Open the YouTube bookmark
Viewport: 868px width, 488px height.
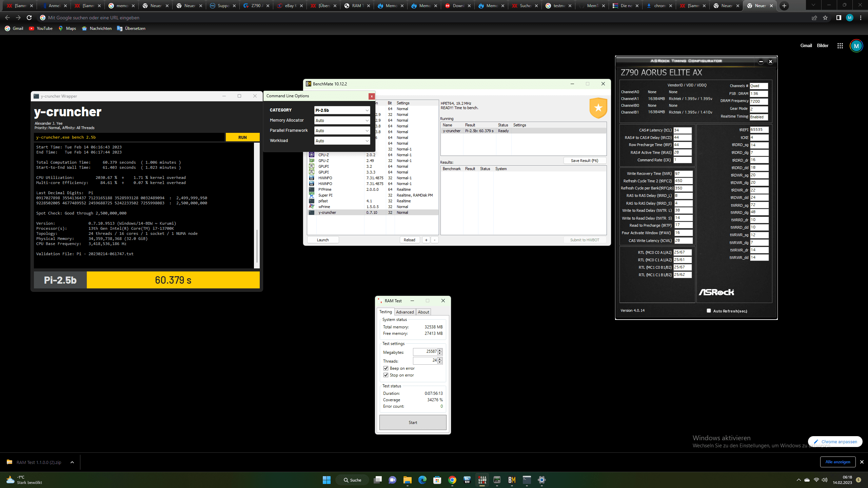(x=41, y=28)
